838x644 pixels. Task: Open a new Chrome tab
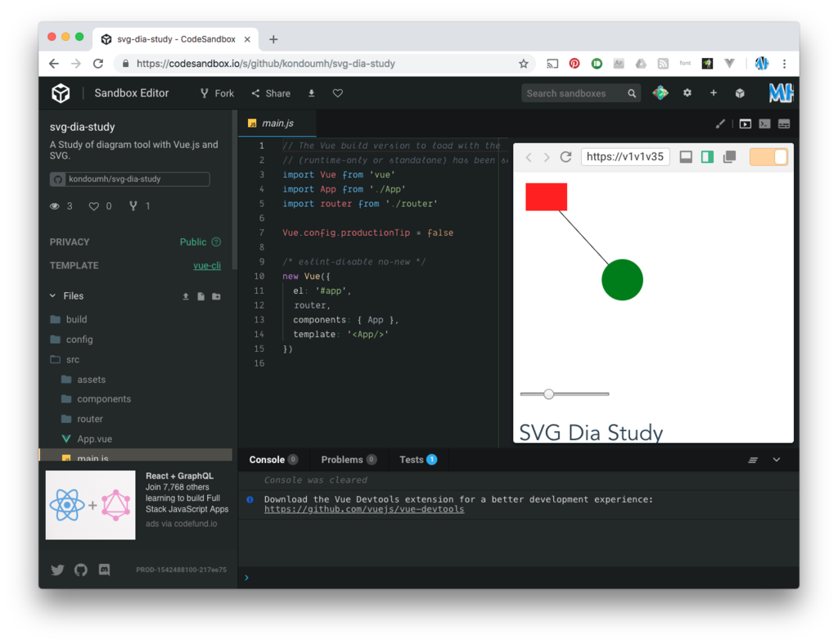tap(273, 39)
